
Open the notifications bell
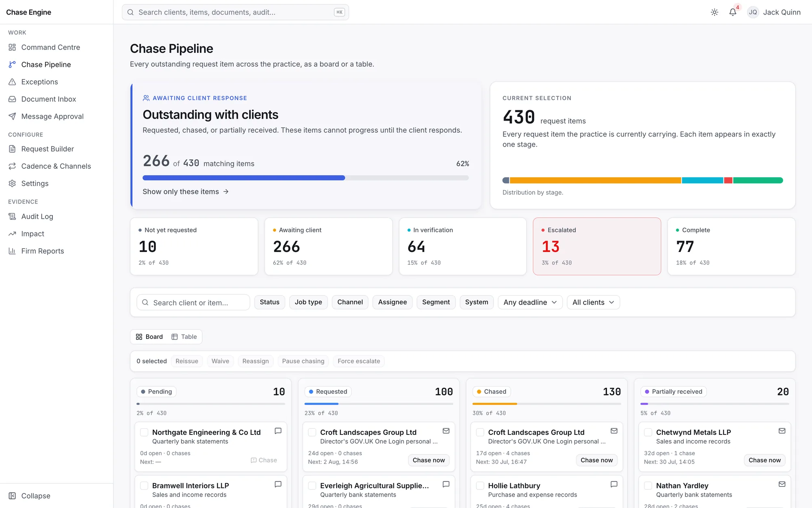point(733,12)
